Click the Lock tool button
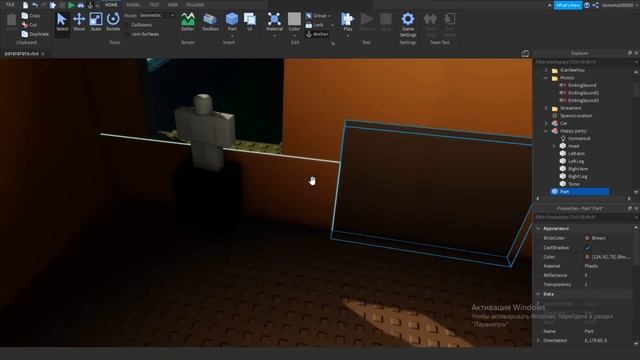Screen dimensions: 640x360 click(x=315, y=25)
